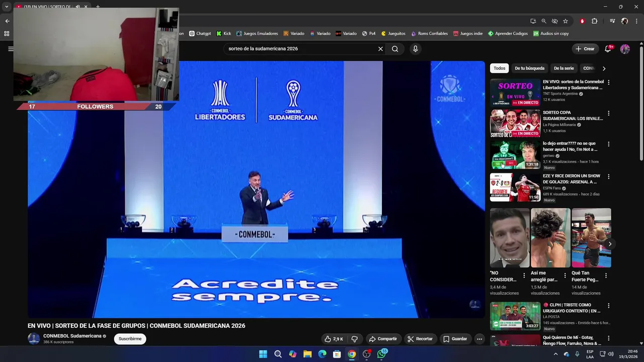Open the Chatgpt bookmark
This screenshot has height=362, width=644.
pyautogui.click(x=200, y=34)
